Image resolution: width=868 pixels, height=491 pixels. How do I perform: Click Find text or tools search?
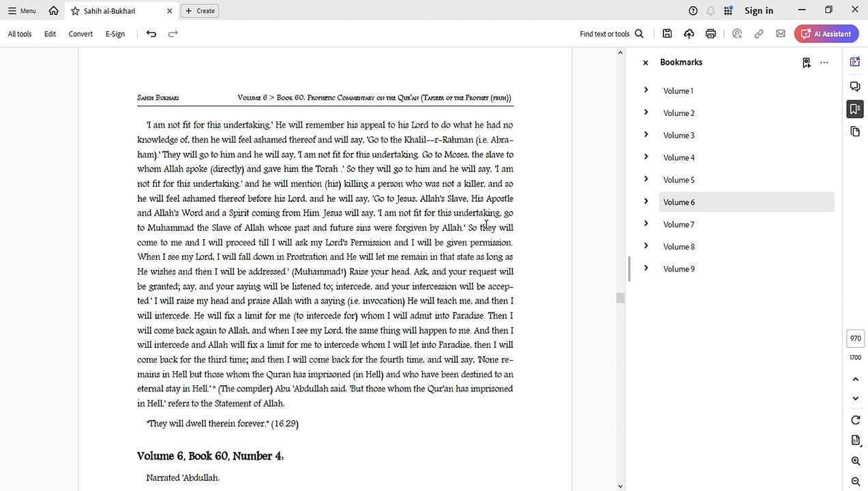612,34
